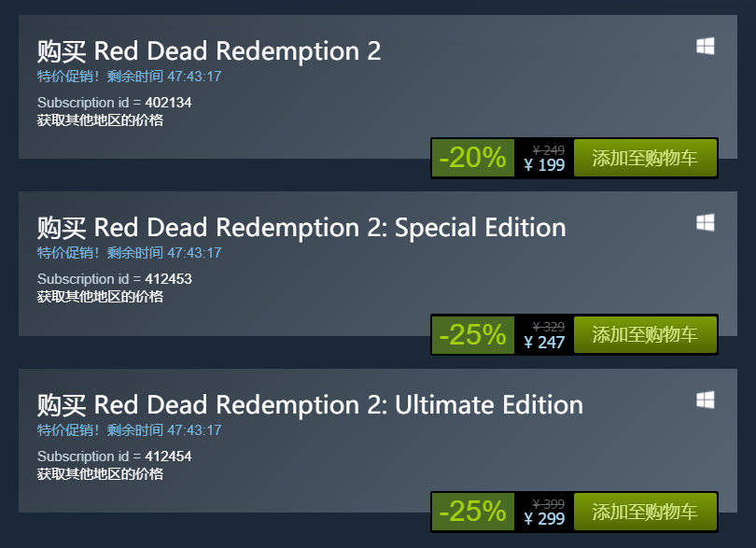Click the Windows icon beside Special Edition
This screenshot has width=756, height=548.
point(706,222)
